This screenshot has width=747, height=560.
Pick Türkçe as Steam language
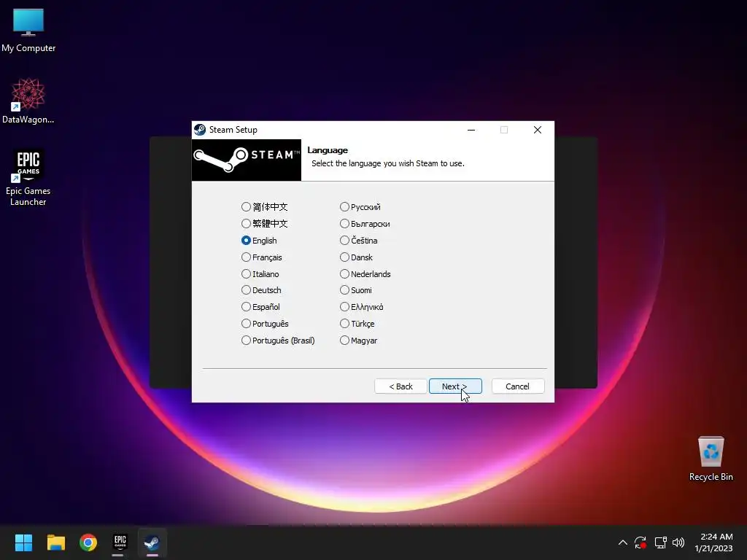[357, 323]
